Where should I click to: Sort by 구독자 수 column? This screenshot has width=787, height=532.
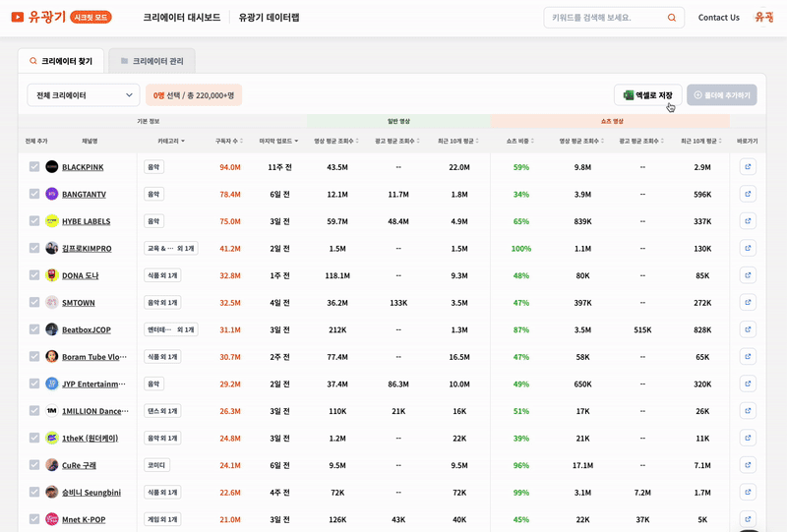(229, 141)
